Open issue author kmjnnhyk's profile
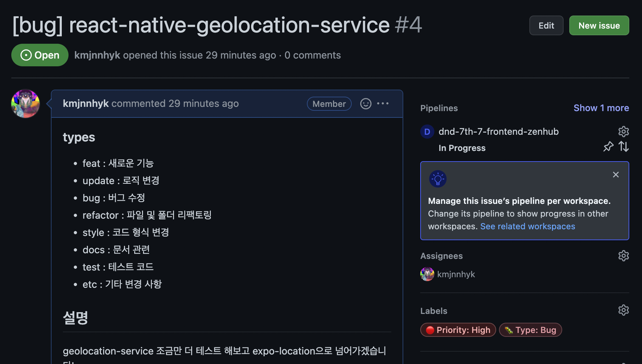 click(x=97, y=55)
